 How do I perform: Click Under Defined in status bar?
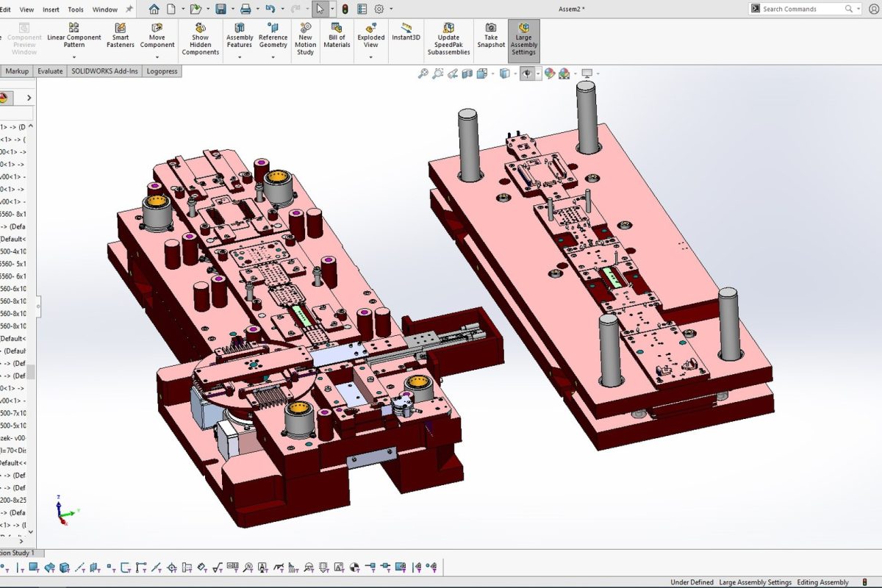[692, 582]
